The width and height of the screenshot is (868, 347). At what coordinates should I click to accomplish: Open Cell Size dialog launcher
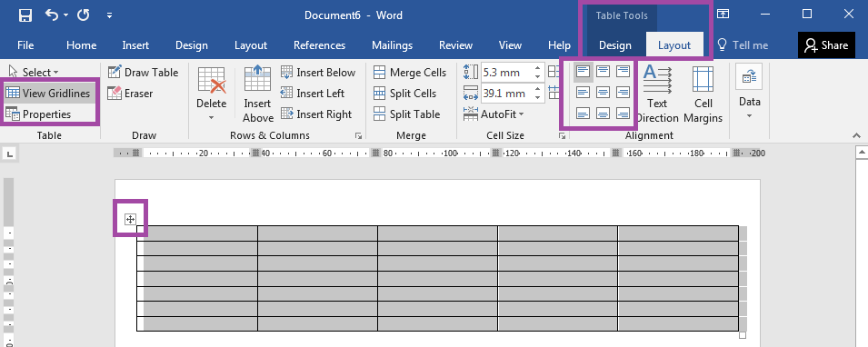click(563, 135)
